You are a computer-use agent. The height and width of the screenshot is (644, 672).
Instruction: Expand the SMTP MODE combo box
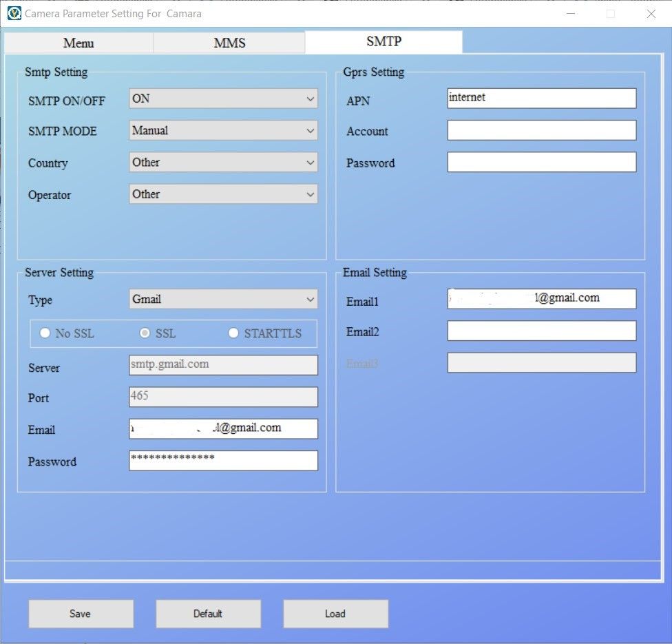[x=223, y=130]
